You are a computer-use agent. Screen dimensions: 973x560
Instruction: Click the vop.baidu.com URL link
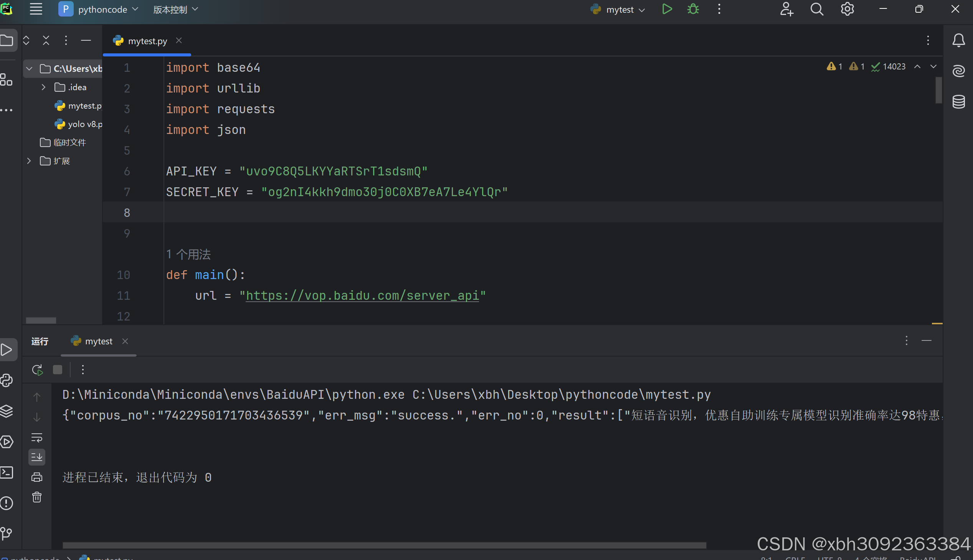tap(362, 296)
